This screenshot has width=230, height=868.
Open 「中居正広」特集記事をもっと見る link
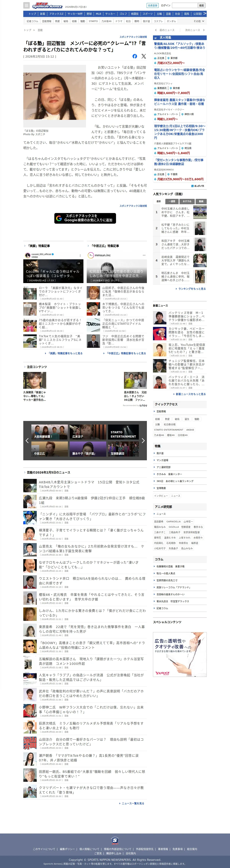[126, 354]
